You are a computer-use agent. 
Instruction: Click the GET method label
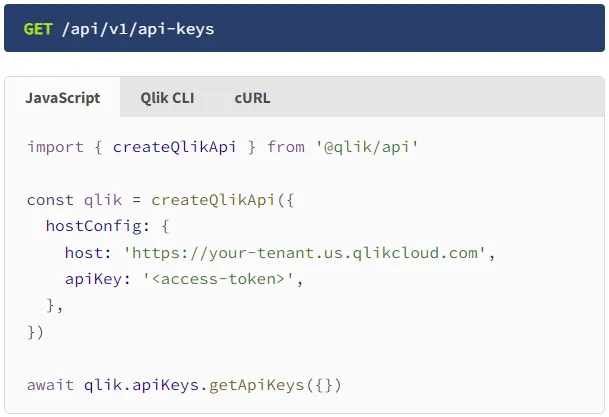38,29
